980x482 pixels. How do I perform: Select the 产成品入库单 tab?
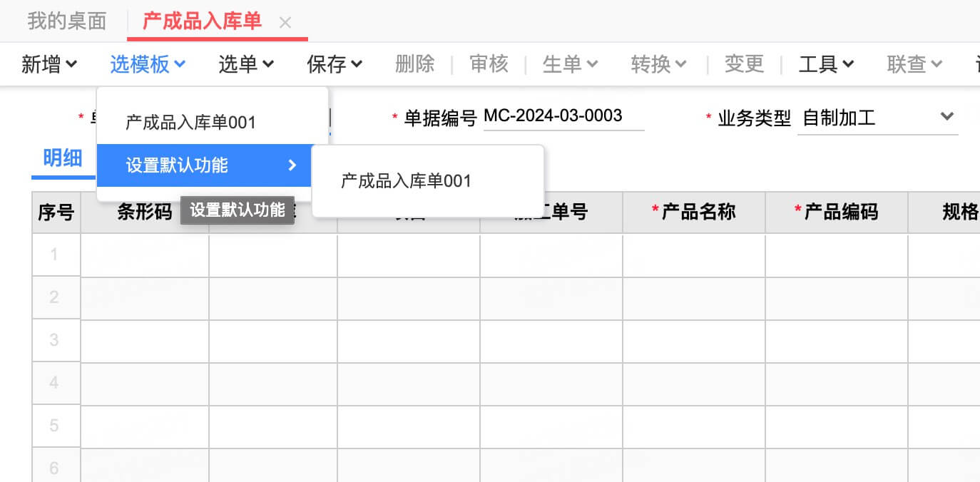click(202, 21)
